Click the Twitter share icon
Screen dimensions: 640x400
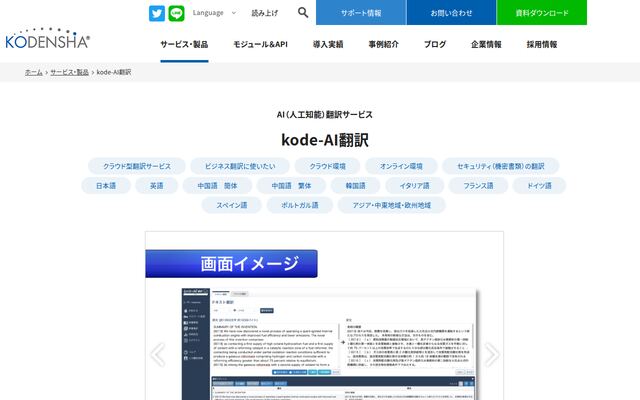[157, 13]
